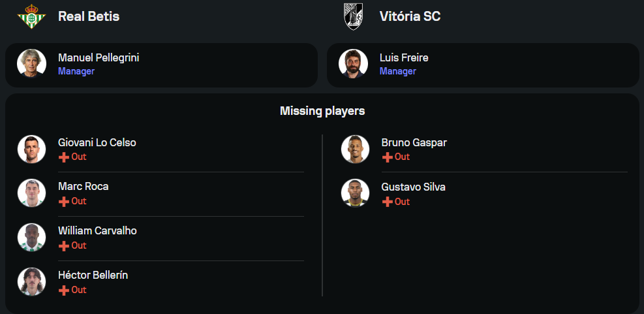Click William Carvalho's player avatar

31,238
